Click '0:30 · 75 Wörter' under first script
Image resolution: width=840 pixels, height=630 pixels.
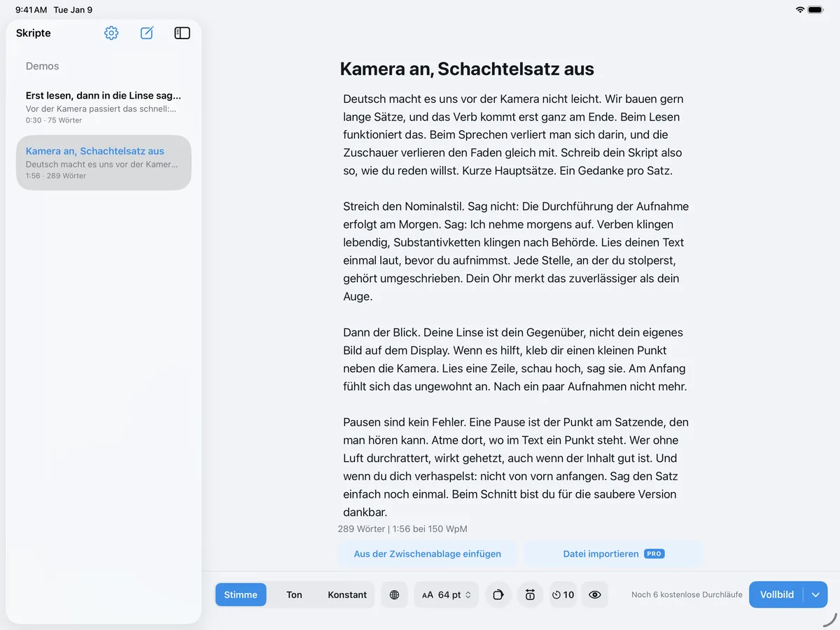54,120
